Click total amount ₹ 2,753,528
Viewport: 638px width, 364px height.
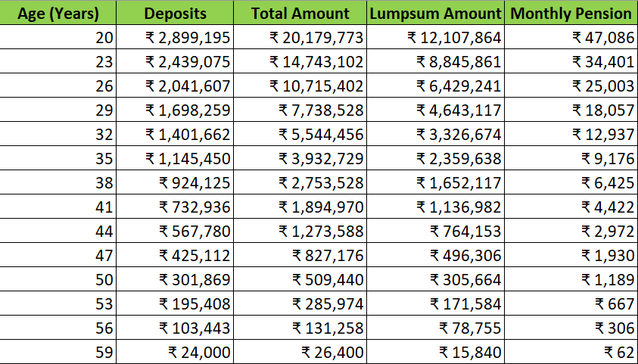pos(321,183)
